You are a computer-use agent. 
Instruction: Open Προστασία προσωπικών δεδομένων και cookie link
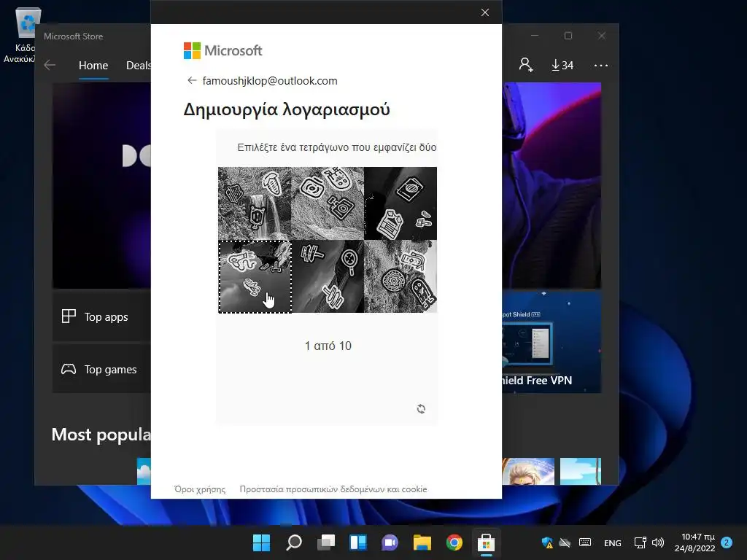coord(333,489)
